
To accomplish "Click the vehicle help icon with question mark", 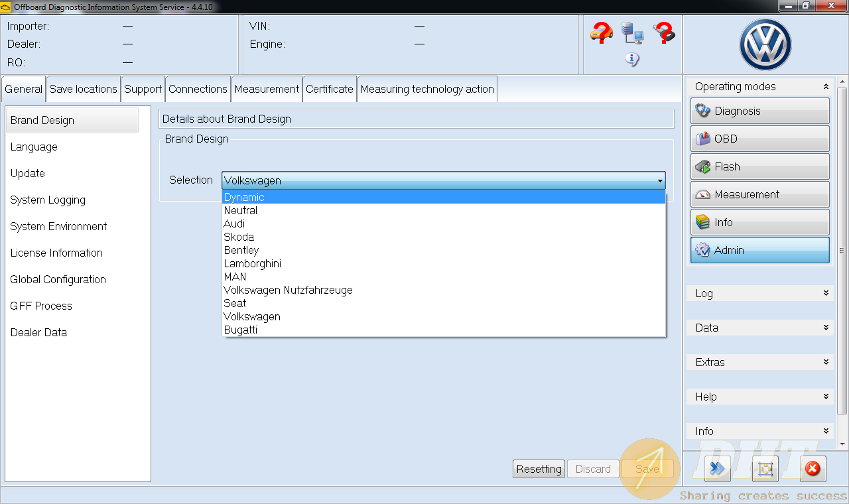I will point(601,32).
